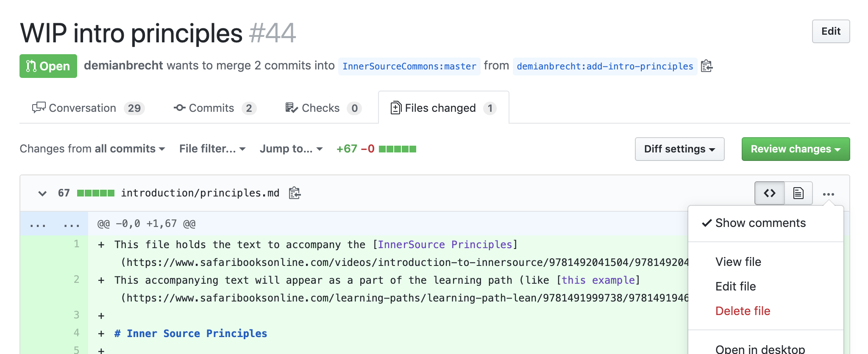Viewport: 868px width, 354px height.
Task: Switch to source diff view icon
Action: coord(770,193)
